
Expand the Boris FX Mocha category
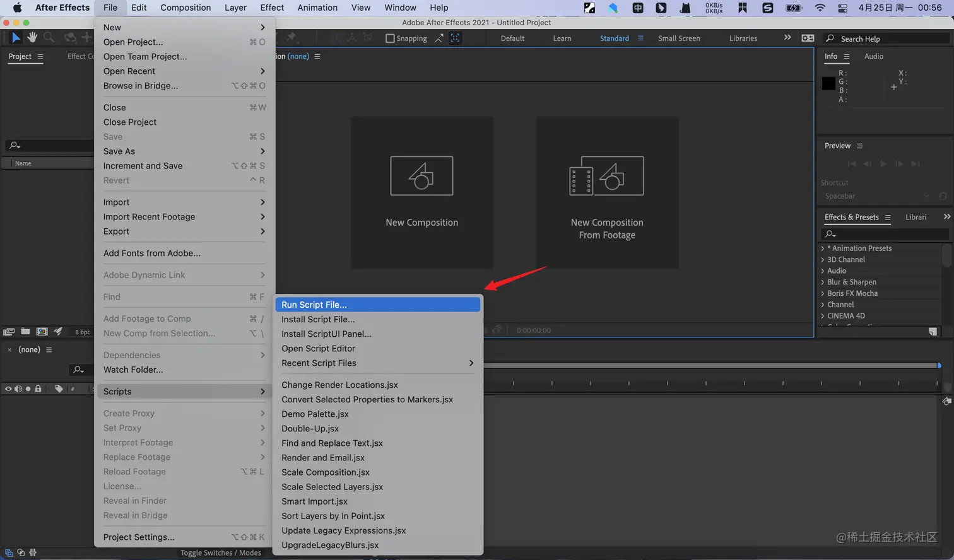point(823,294)
